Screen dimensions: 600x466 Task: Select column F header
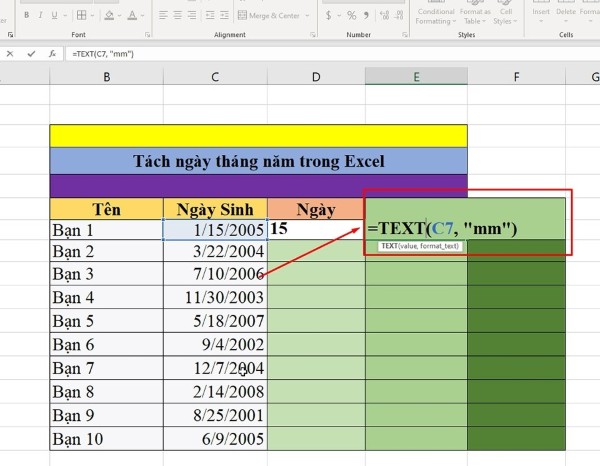[x=516, y=77]
